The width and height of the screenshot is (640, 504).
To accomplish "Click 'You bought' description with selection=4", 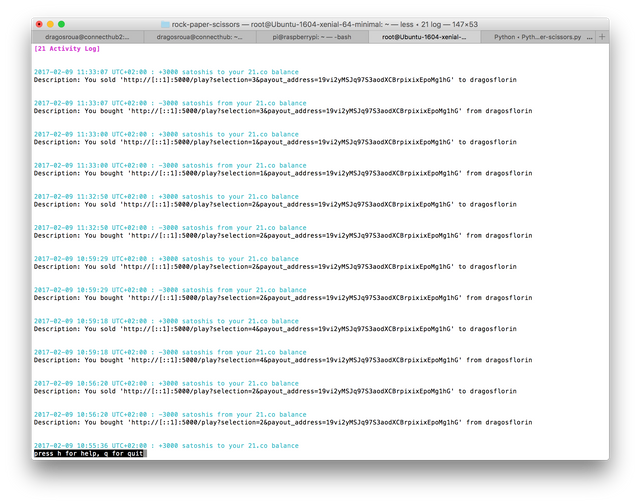I will [x=283, y=360].
